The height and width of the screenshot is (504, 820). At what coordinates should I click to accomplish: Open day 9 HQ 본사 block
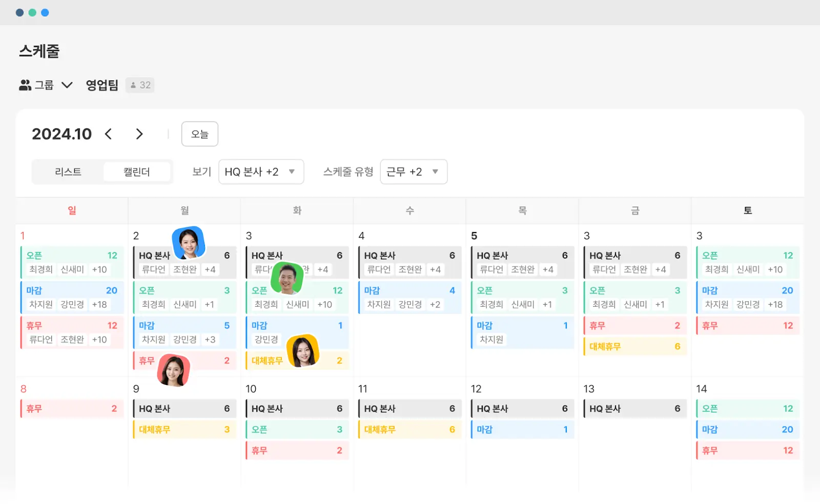coord(184,409)
